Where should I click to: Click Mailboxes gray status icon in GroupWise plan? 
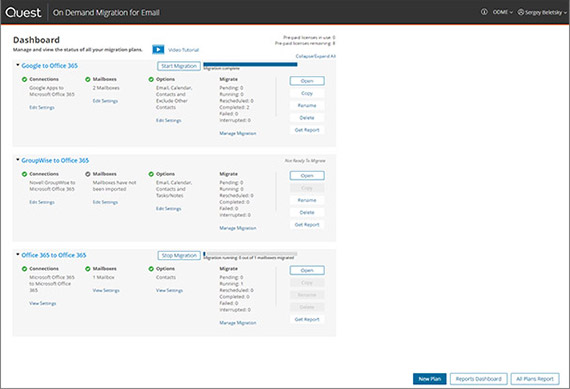pyautogui.click(x=88, y=174)
